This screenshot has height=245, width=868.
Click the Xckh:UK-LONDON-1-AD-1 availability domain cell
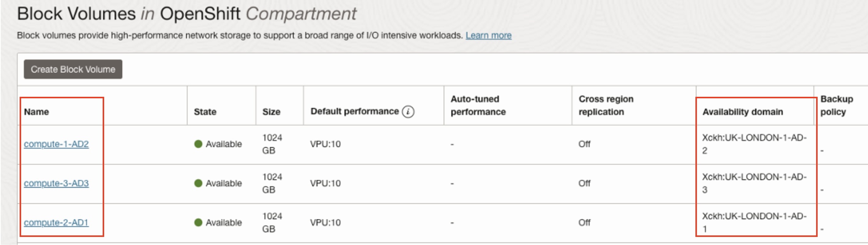[x=754, y=222]
